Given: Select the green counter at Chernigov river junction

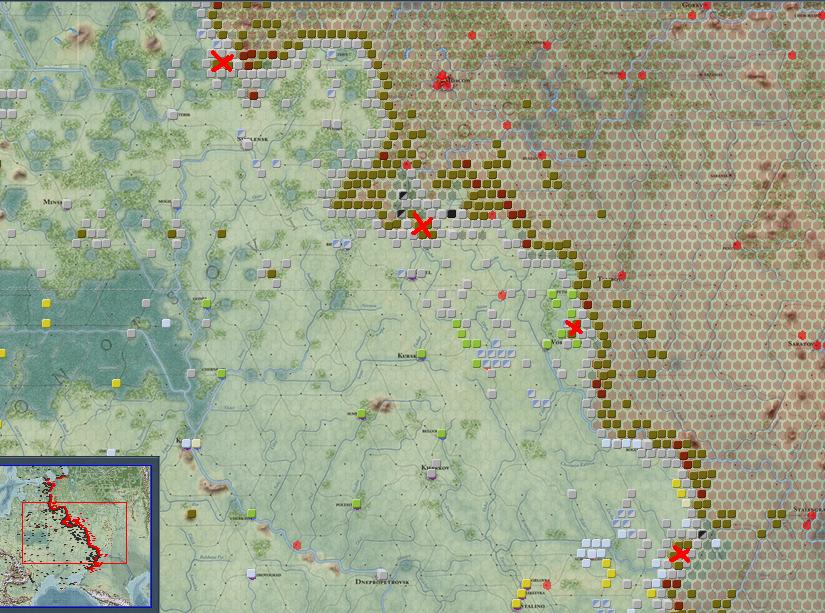Looking at the screenshot, I should (x=222, y=374).
